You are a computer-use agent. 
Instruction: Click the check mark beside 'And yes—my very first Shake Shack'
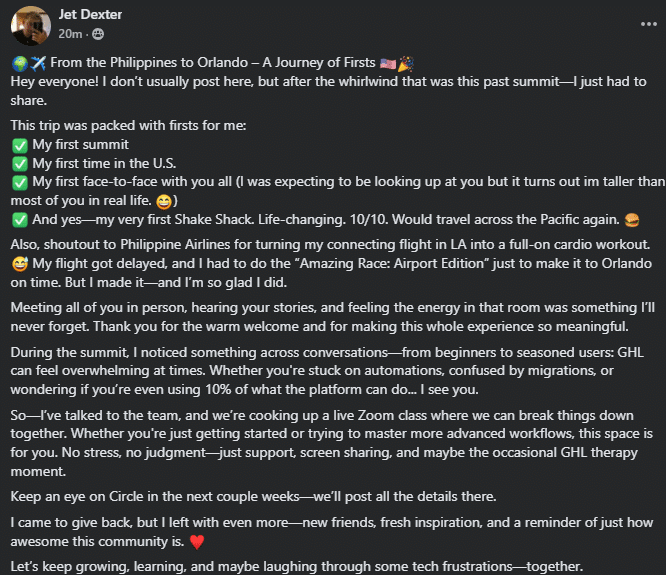pyautogui.click(x=19, y=220)
